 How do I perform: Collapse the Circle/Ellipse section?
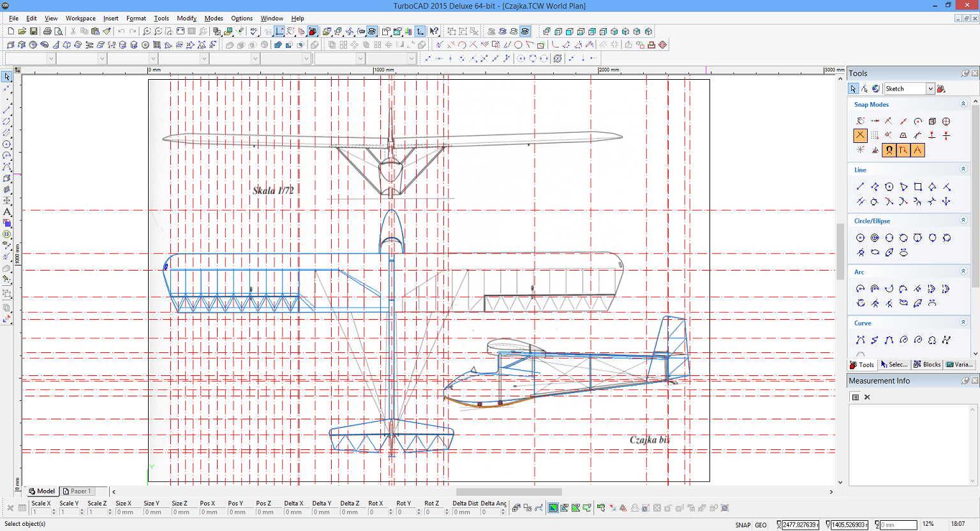pyautogui.click(x=963, y=220)
